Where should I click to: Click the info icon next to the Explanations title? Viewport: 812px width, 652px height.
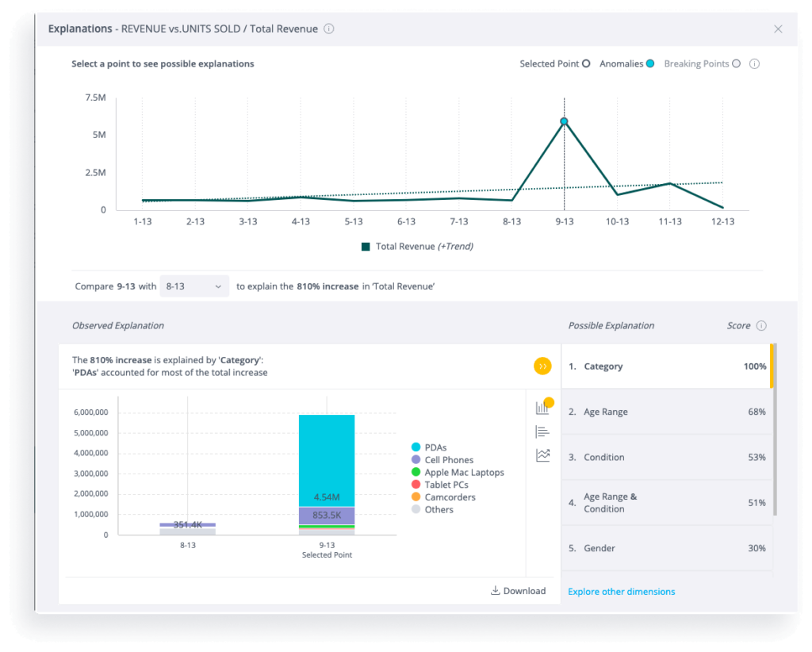329,29
